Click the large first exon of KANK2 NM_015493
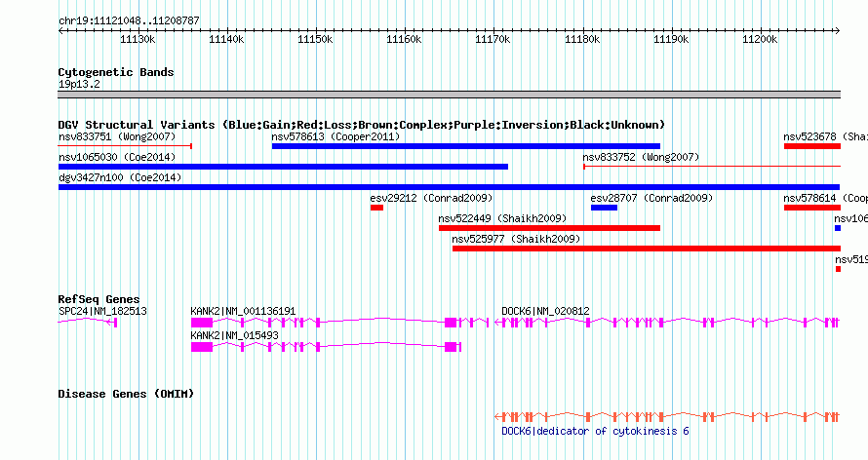This screenshot has height=460, width=868. [x=202, y=347]
